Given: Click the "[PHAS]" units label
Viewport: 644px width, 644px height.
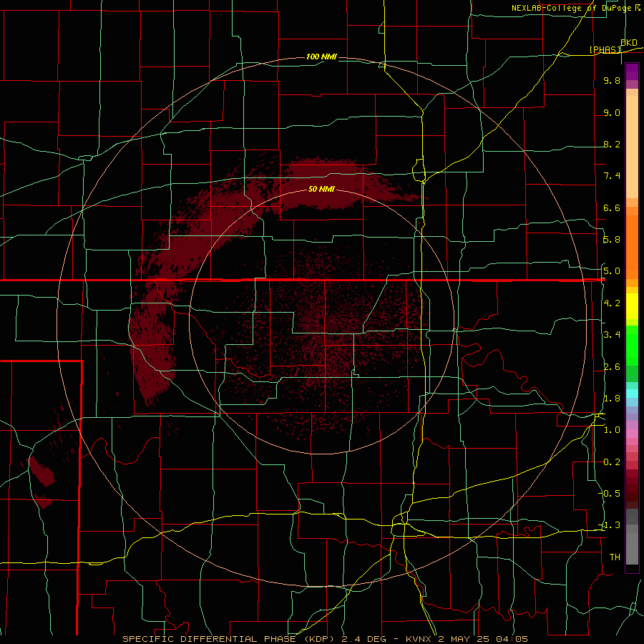Looking at the screenshot, I should click(x=605, y=49).
